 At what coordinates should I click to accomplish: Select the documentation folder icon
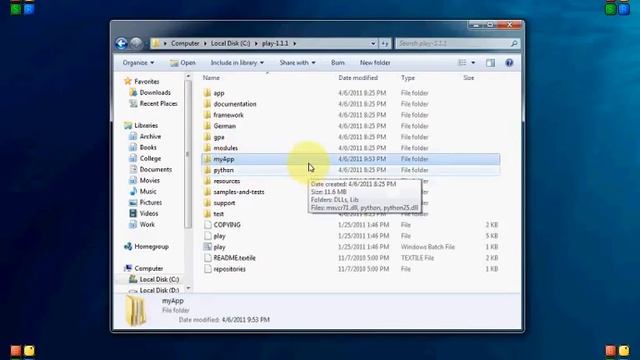tap(207, 104)
